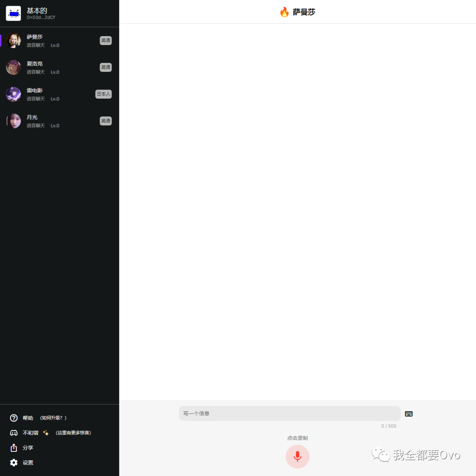Click the sparkles icon beside 不和谐

point(45,432)
